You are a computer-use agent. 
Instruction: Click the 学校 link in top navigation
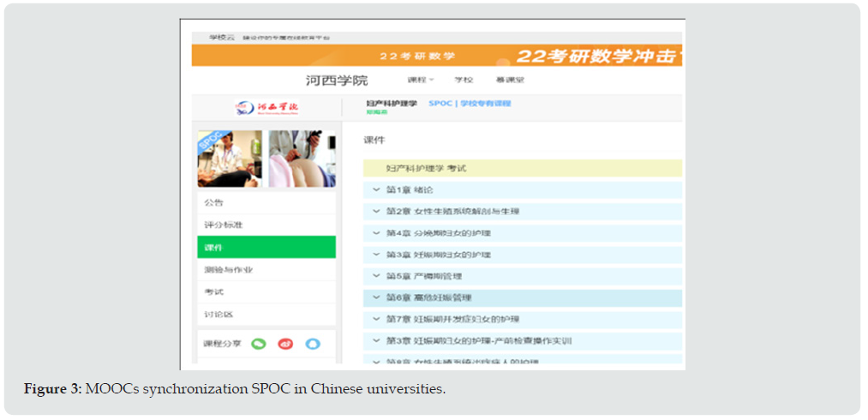click(x=464, y=80)
